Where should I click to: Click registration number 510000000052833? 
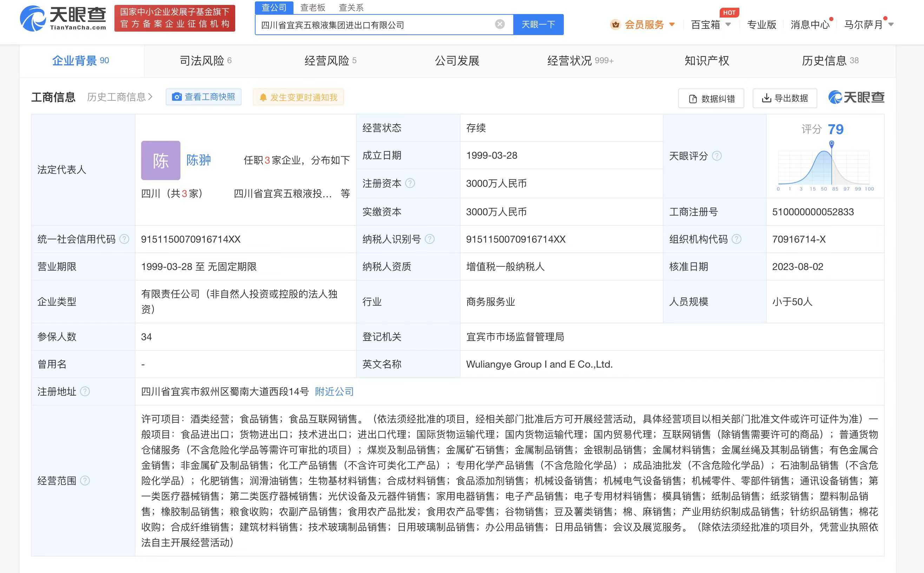813,212
